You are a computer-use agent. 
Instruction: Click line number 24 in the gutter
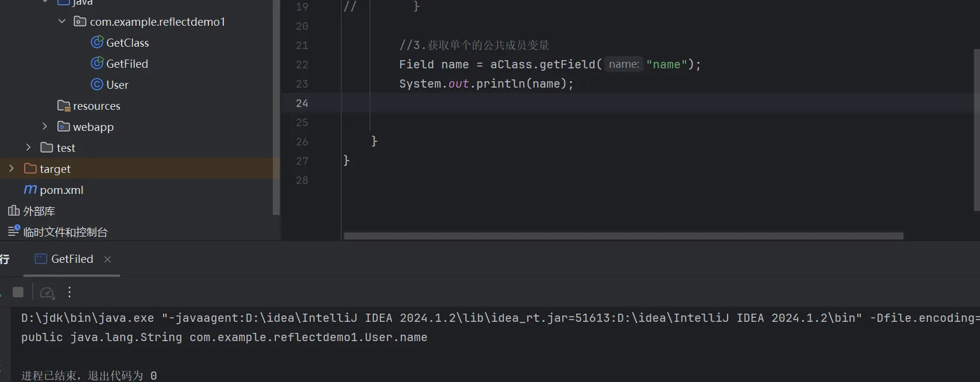pos(302,103)
